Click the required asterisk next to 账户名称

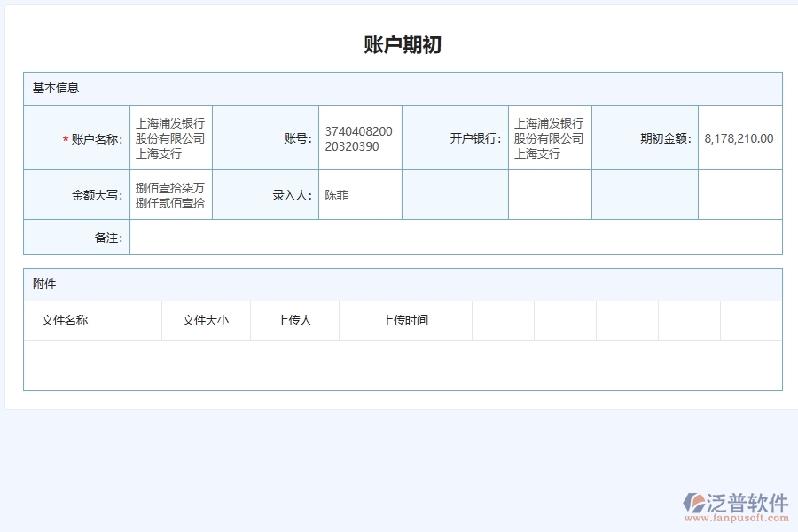[x=65, y=137]
